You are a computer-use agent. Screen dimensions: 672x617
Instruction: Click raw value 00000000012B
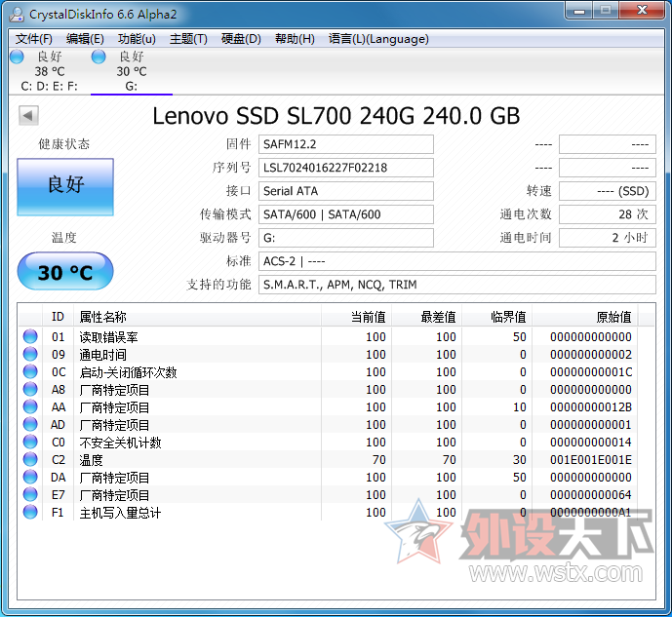[x=591, y=407]
